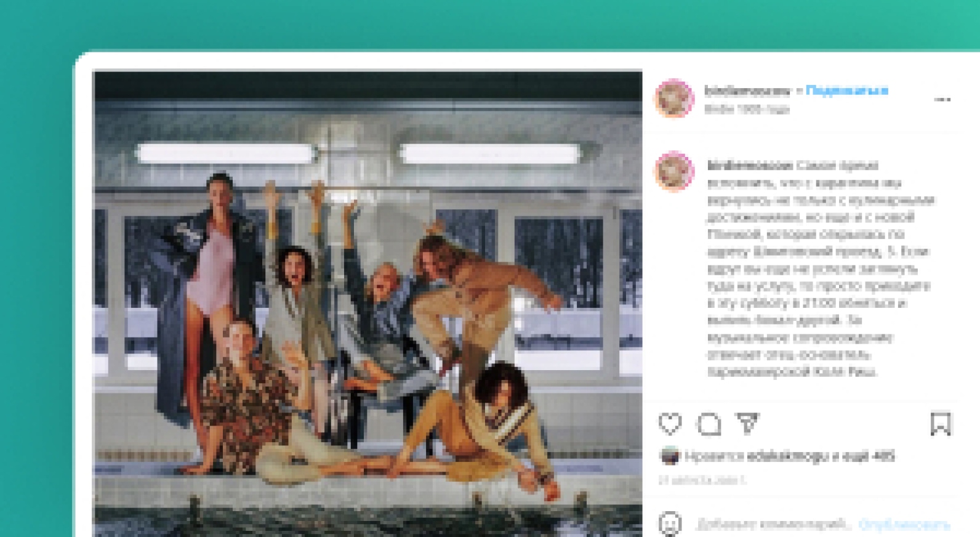Click the small liker avatar next to Нравится
Viewport: 980px width, 537px height.
pos(669,456)
